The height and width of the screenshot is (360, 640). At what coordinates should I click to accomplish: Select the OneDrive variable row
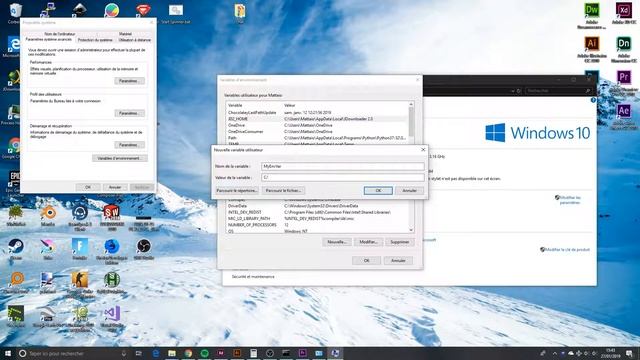[x=317, y=125]
